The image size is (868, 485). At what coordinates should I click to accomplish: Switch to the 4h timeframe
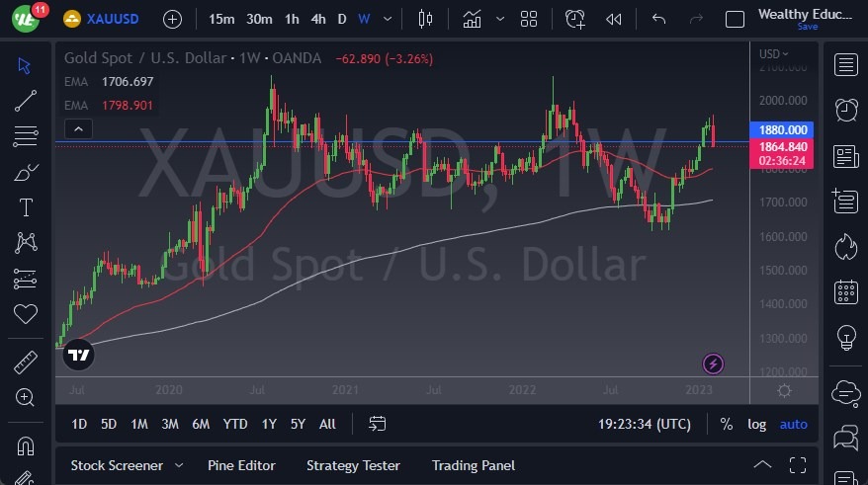[317, 19]
